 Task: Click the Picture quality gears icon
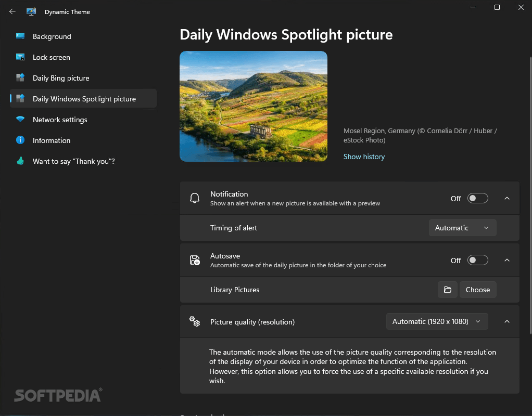click(x=195, y=321)
